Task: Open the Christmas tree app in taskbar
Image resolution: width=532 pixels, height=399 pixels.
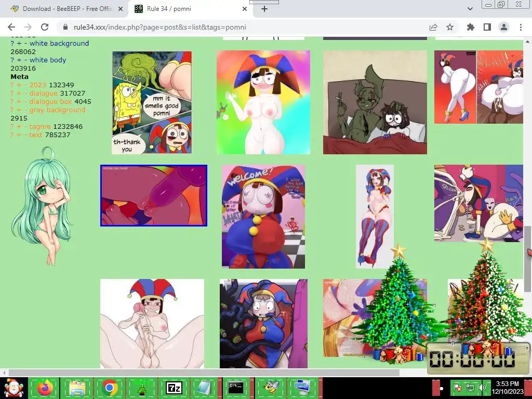Action: point(141,388)
